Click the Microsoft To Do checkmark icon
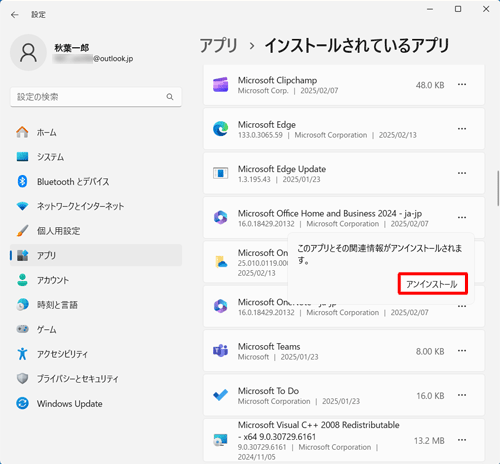The height and width of the screenshot is (464, 500). click(221, 395)
